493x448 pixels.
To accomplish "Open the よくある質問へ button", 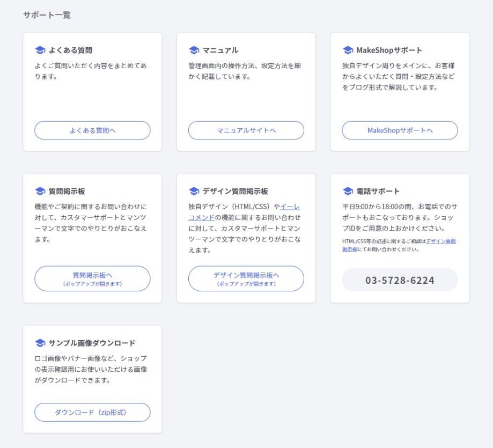I will (92, 130).
